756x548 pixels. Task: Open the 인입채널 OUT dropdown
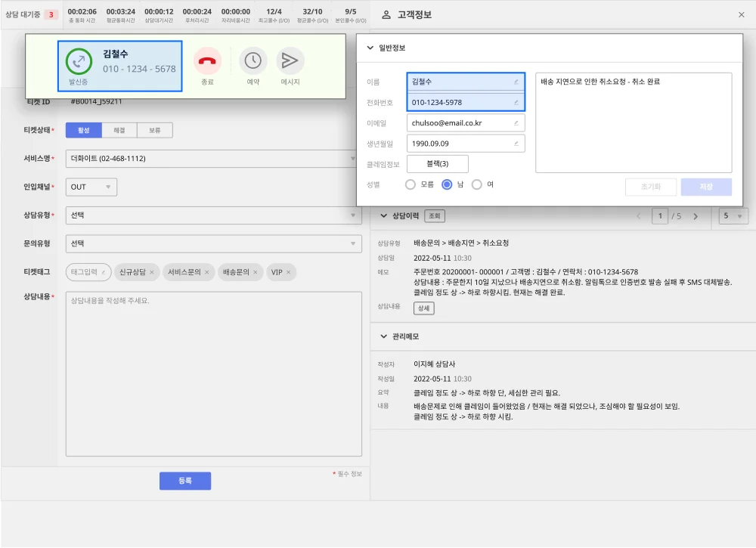click(91, 185)
